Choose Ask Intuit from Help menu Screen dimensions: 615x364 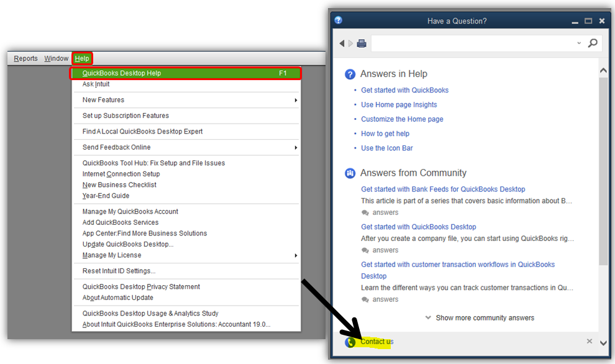tap(96, 84)
